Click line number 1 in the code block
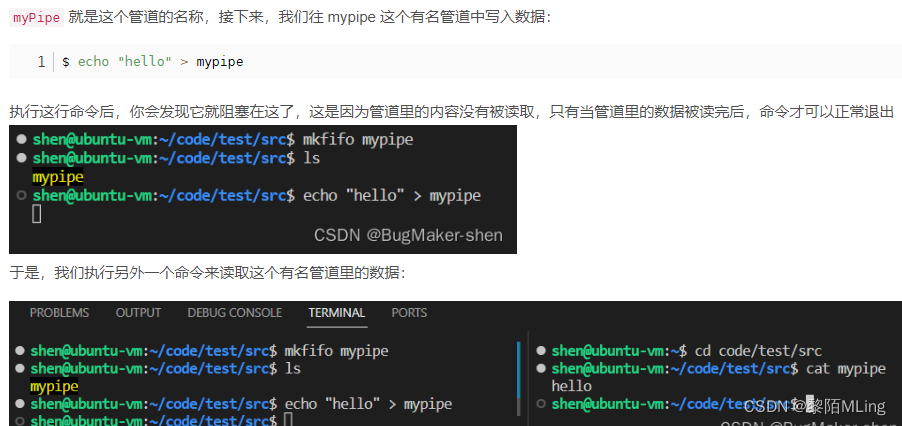The image size is (902, 426). coord(41,61)
